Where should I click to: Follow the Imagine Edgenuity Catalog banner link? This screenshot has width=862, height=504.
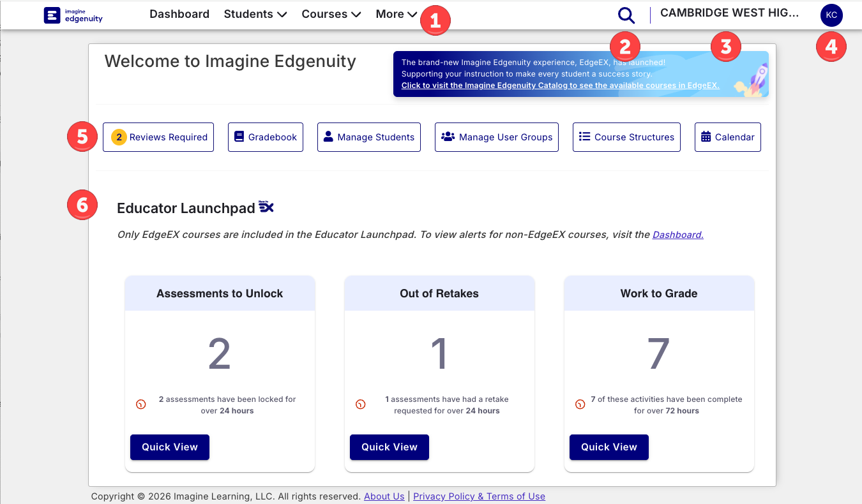[561, 85]
